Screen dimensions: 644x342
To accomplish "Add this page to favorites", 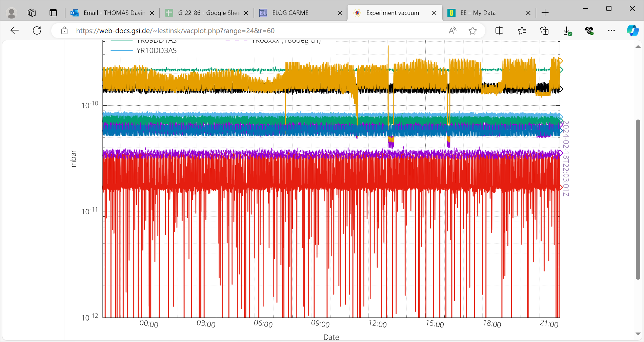I will (472, 31).
